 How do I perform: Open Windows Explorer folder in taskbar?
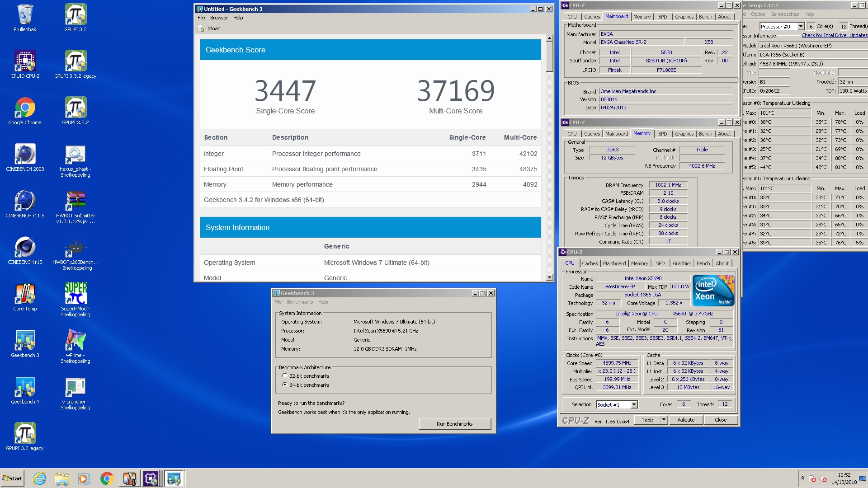(x=62, y=479)
